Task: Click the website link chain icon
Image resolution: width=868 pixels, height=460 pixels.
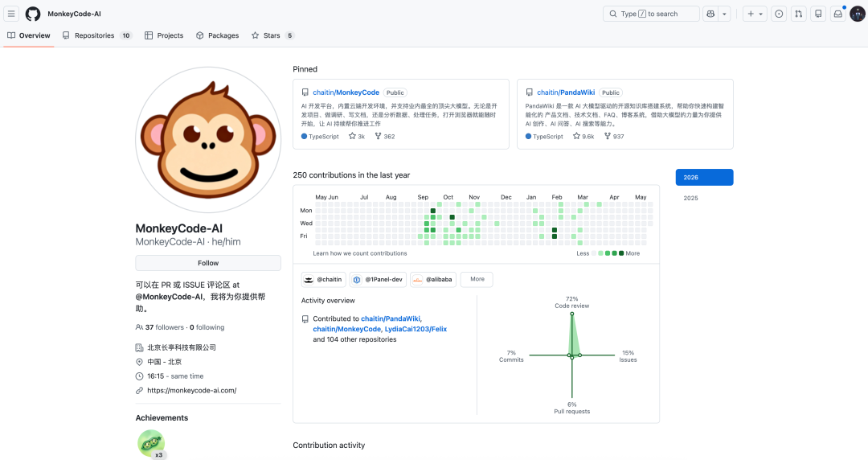Action: click(x=140, y=390)
